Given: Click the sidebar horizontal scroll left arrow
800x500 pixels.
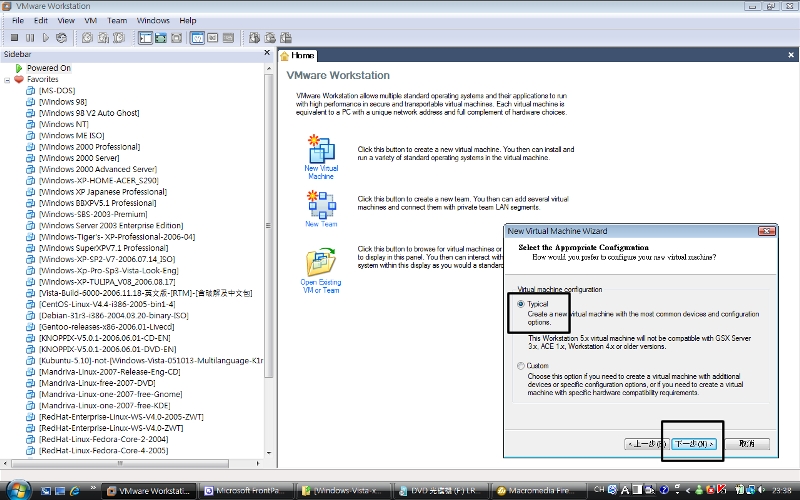Looking at the screenshot, I should pos(5,463).
